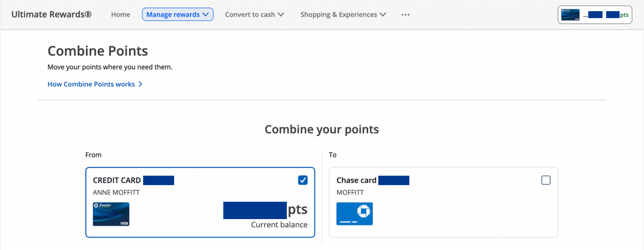Expand the Convert to cash dropdown
The width and height of the screenshot is (644, 250).
pyautogui.click(x=255, y=15)
